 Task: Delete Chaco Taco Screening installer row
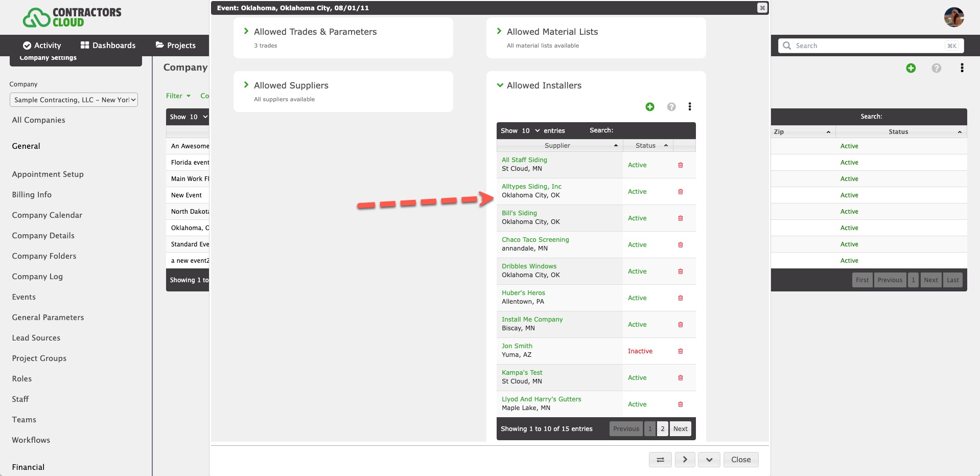point(681,245)
